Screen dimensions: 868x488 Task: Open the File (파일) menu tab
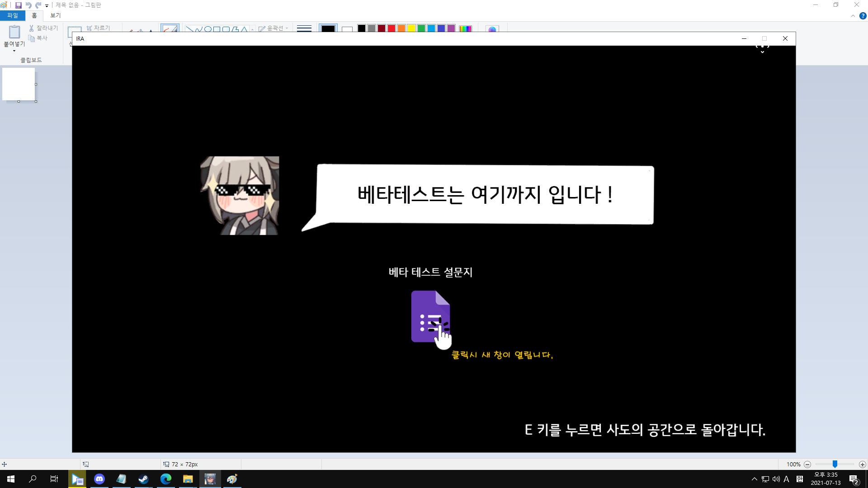[13, 15]
